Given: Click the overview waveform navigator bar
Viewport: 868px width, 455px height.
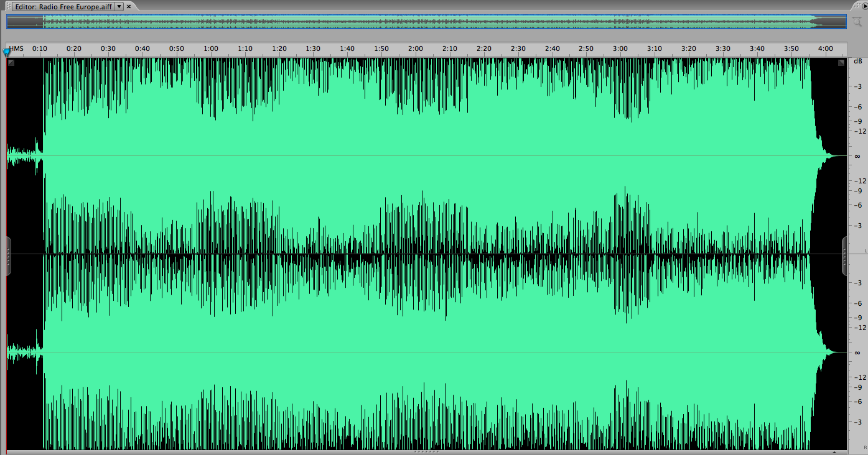Looking at the screenshot, I should tap(426, 22).
